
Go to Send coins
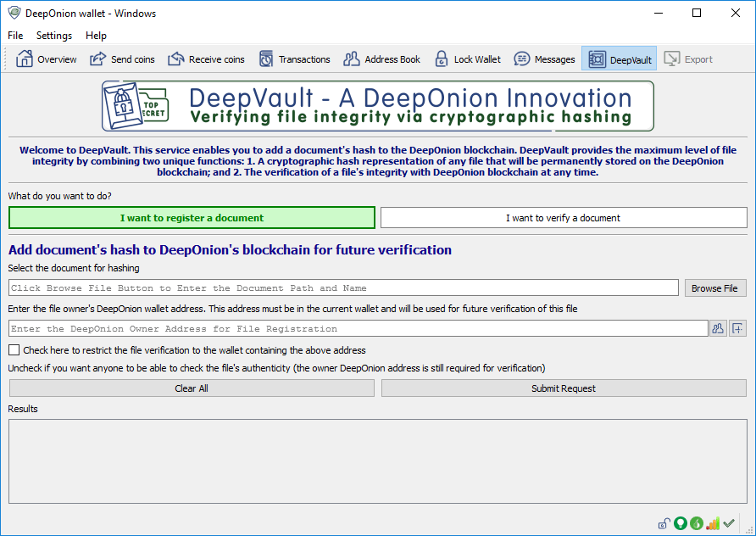coord(122,59)
